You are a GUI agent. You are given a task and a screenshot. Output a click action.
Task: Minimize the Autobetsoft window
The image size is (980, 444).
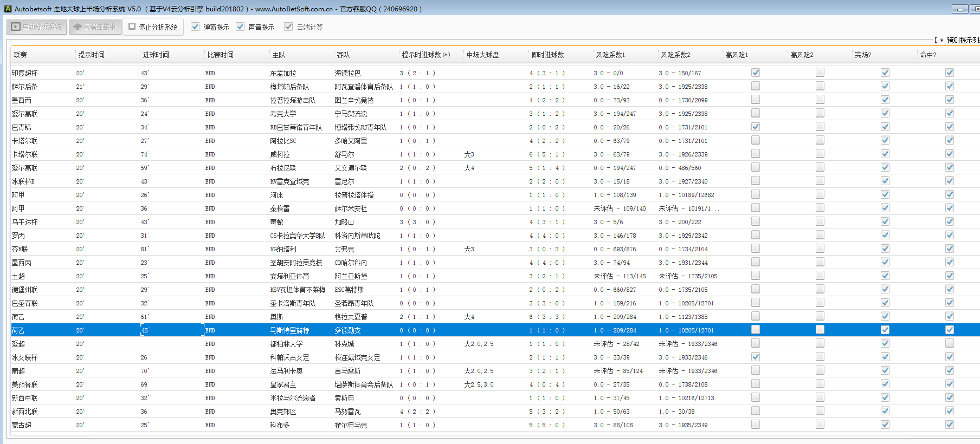tap(960, 9)
